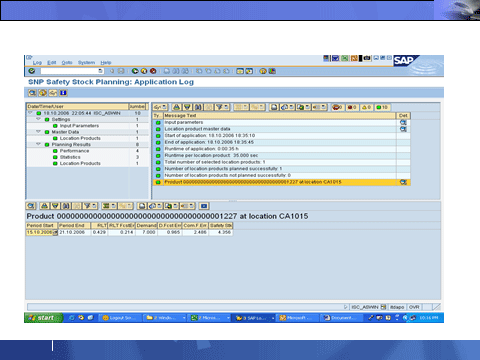Toggle the red error messages filter showing 0
480x360 pixels.
click(352, 107)
